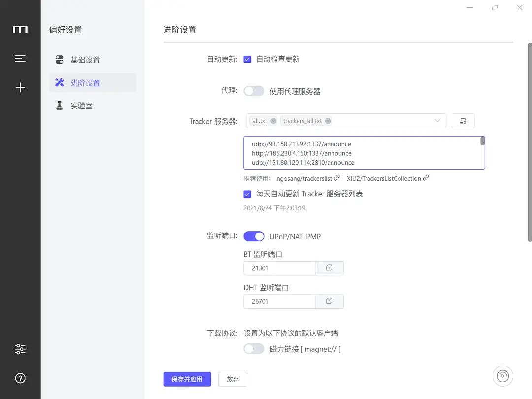Open the task list from the sidebar

[20, 58]
